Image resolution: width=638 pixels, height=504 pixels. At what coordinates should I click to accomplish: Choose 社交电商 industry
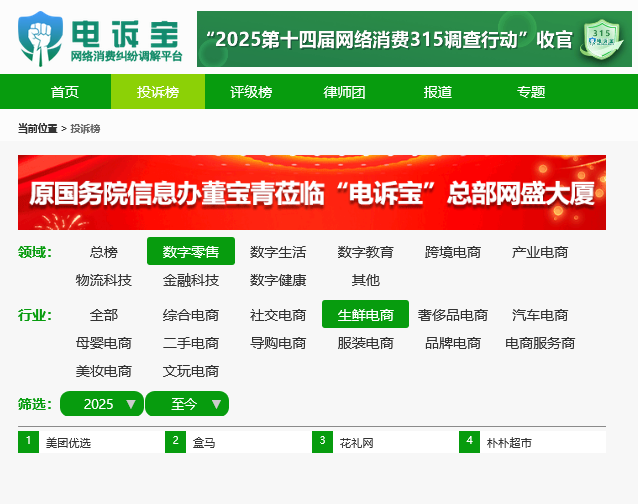[x=278, y=314]
